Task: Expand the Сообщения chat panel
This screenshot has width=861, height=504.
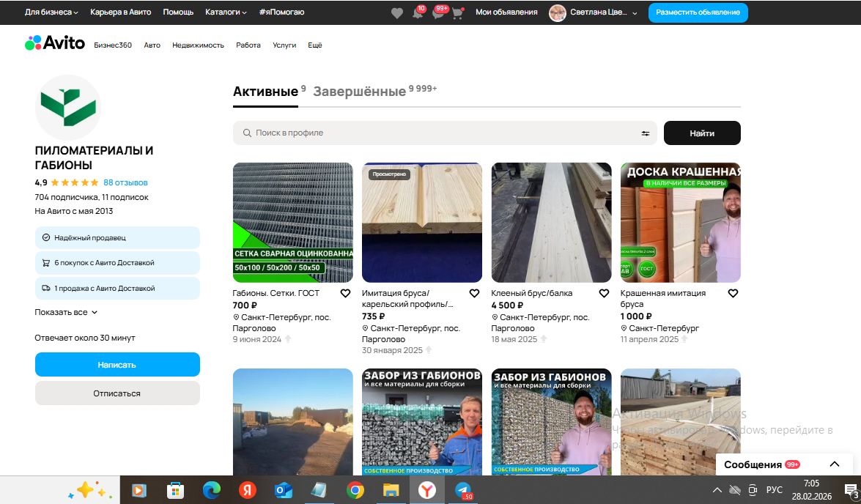Action: 834,464
